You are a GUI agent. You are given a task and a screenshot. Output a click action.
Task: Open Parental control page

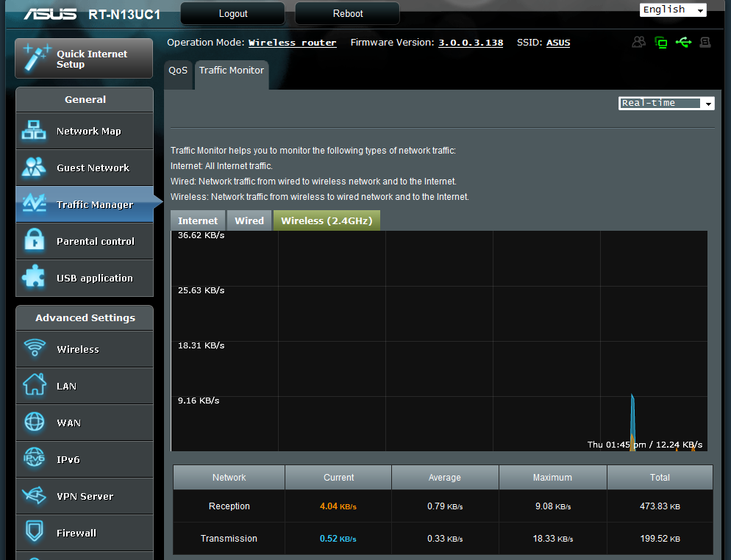(85, 241)
